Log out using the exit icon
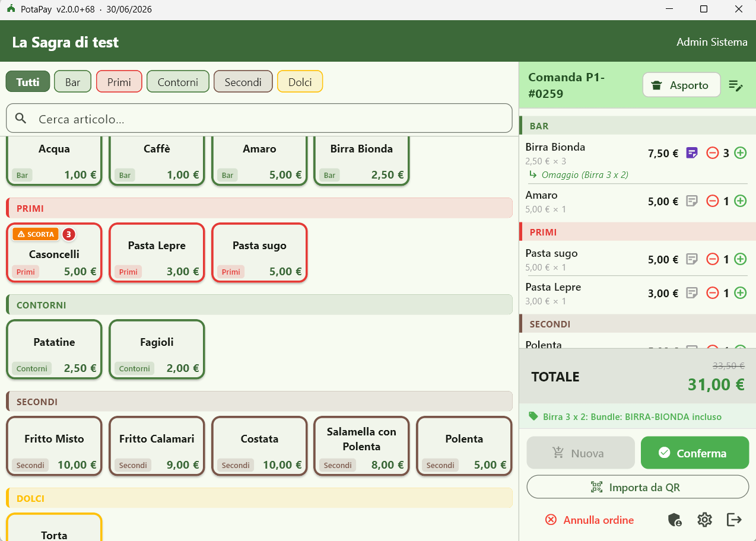This screenshot has height=541, width=756. (735, 520)
